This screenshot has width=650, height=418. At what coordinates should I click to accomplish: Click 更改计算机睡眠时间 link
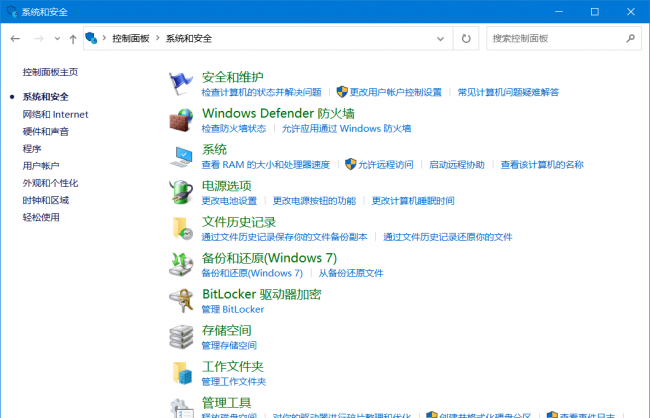pos(413,201)
